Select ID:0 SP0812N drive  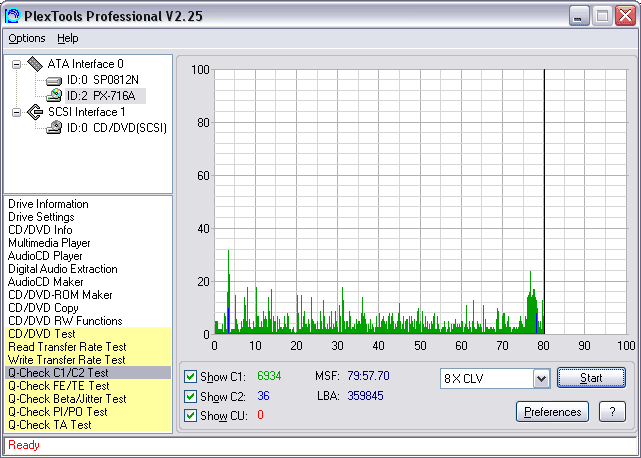[103, 80]
